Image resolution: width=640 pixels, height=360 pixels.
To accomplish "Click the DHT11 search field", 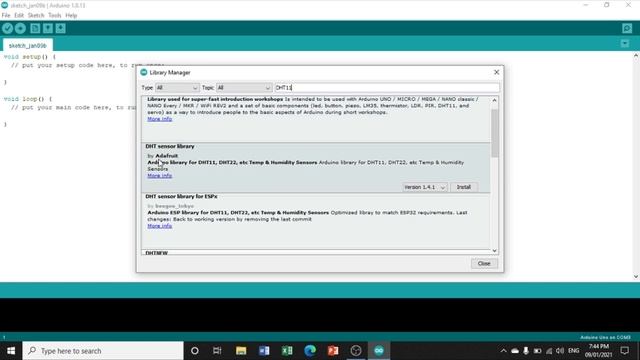I will point(387,88).
